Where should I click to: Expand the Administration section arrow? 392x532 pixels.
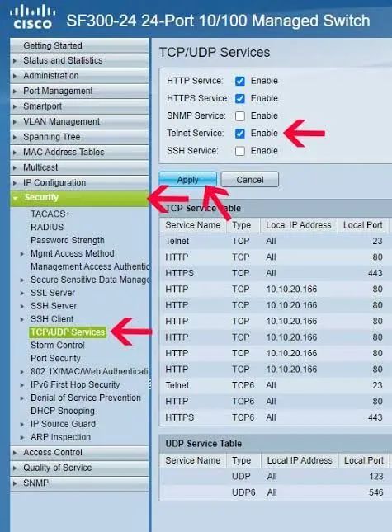[15, 76]
